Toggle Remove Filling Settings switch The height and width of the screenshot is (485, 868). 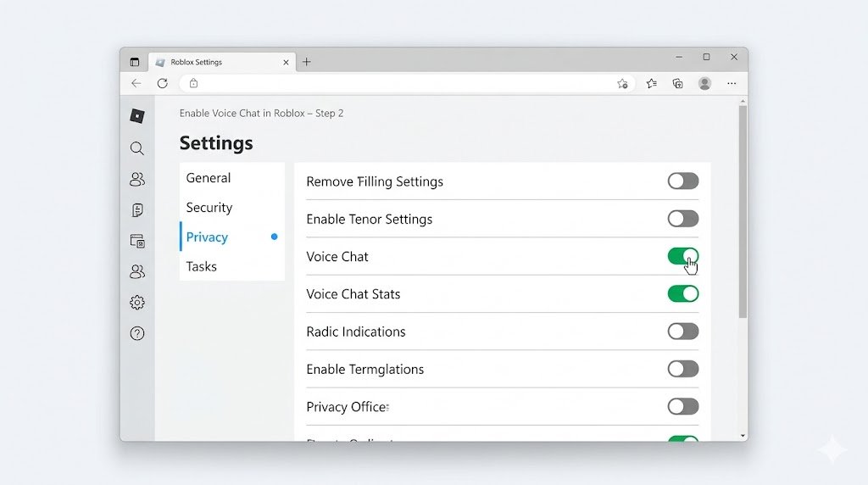(682, 181)
